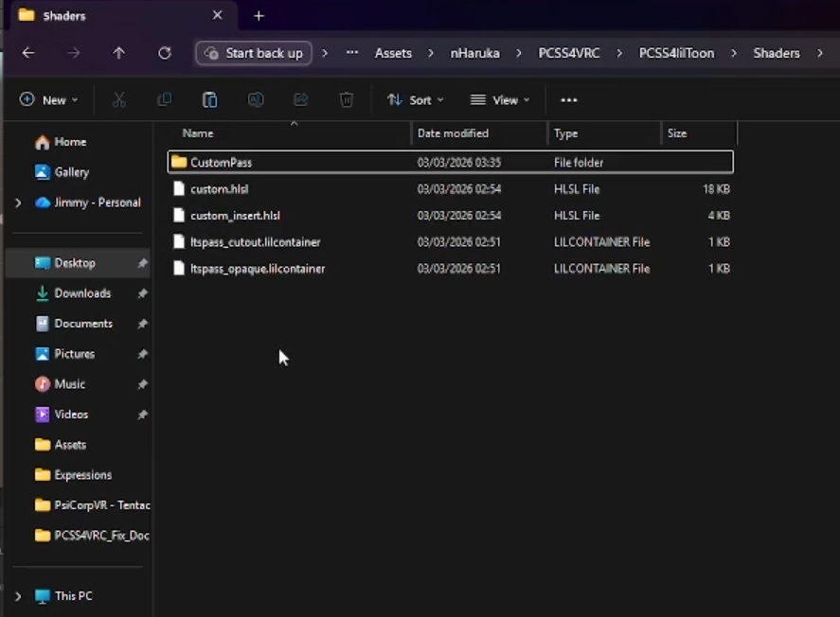Open the View layout dropdown
Screen dimensions: 840x617
(x=500, y=100)
